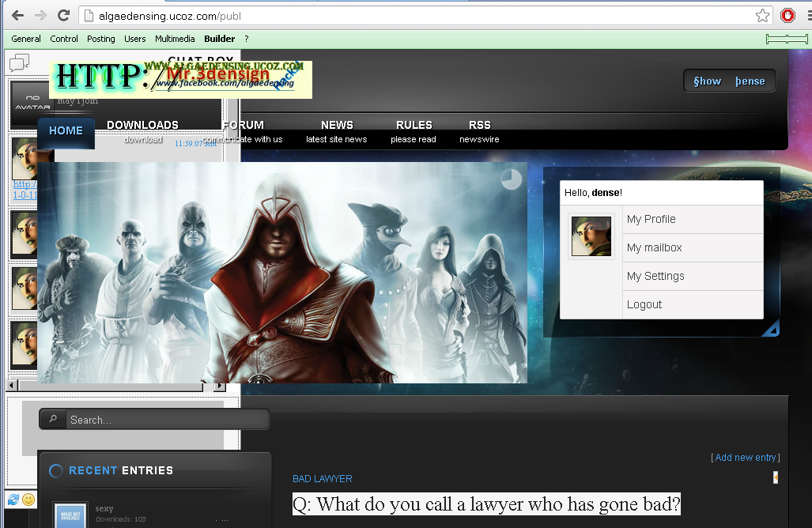Click the first chat avatar above the http link
812x528 pixels.
pos(25,158)
